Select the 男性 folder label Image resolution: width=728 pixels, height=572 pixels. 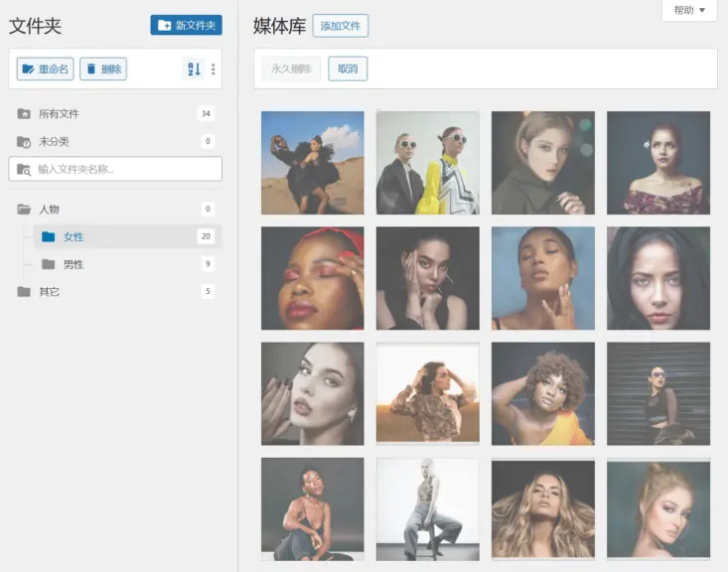tap(73, 264)
